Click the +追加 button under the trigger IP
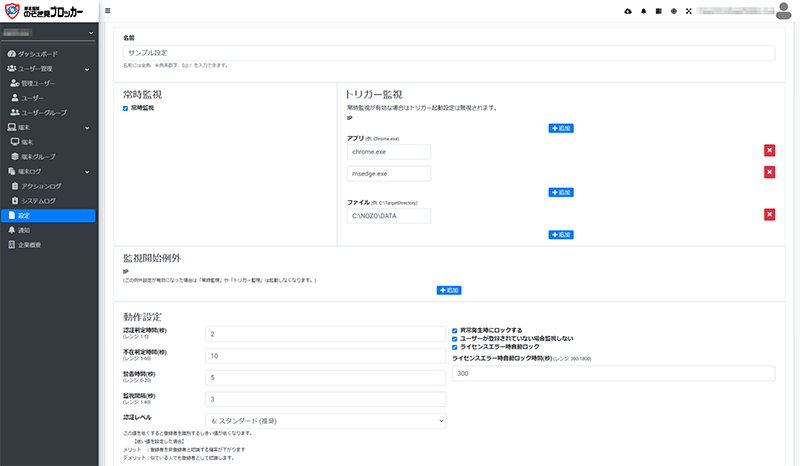Screen dimensions: 800x466 (x=561, y=128)
